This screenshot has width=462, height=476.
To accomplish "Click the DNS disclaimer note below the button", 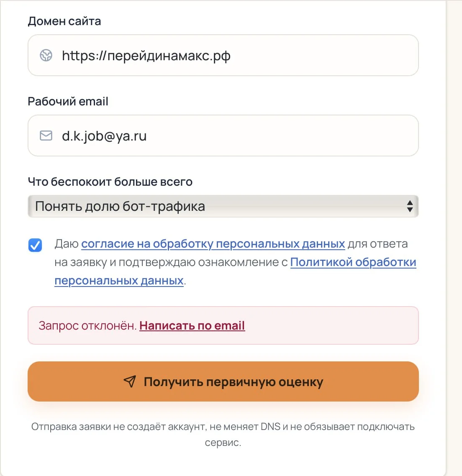I will pyautogui.click(x=223, y=435).
